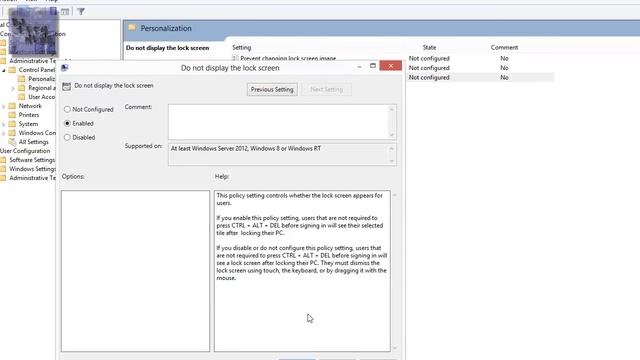Click the State column header
640x360 pixels.
429,47
